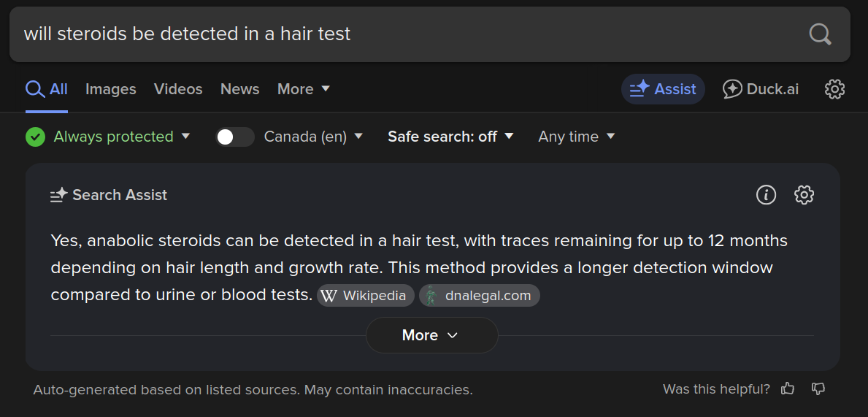This screenshot has height=417, width=868.
Task: Open the News tab
Action: coord(239,89)
